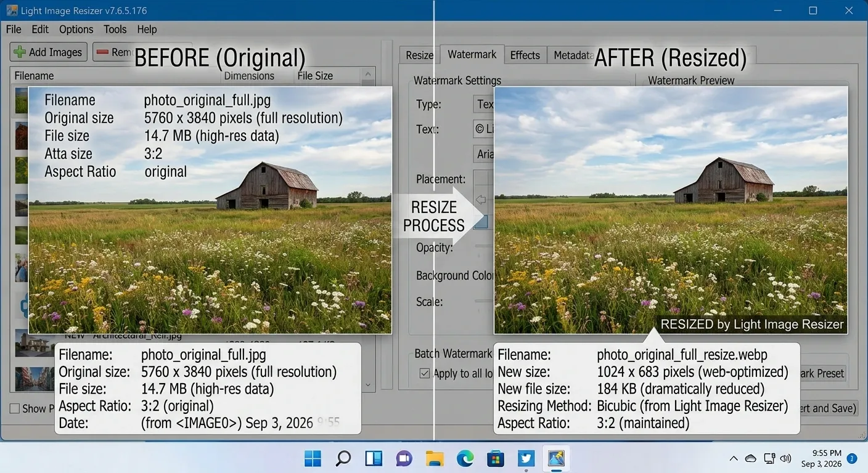Viewport: 868px width, 473px height.
Task: Open the clock showing 9:55 PM
Action: pyautogui.click(x=821, y=458)
